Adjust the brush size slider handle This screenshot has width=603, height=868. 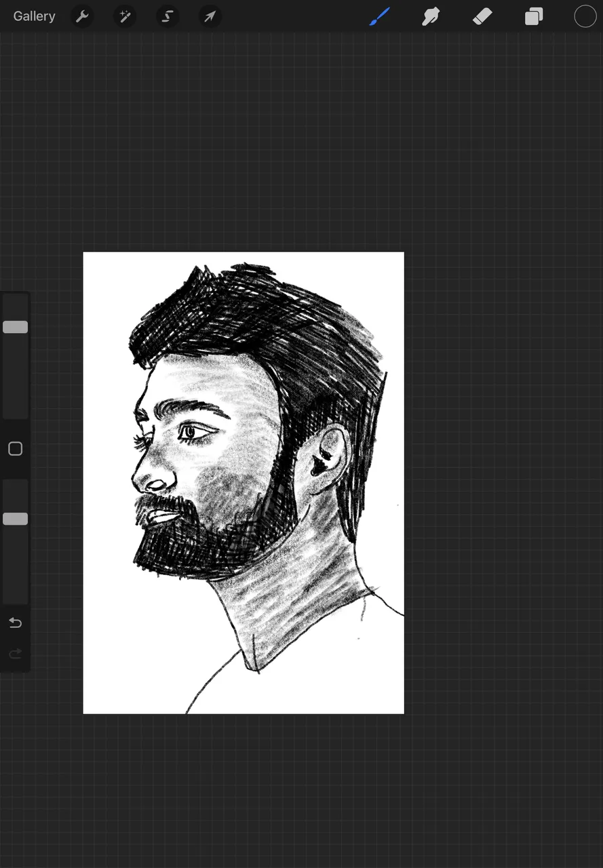point(15,327)
